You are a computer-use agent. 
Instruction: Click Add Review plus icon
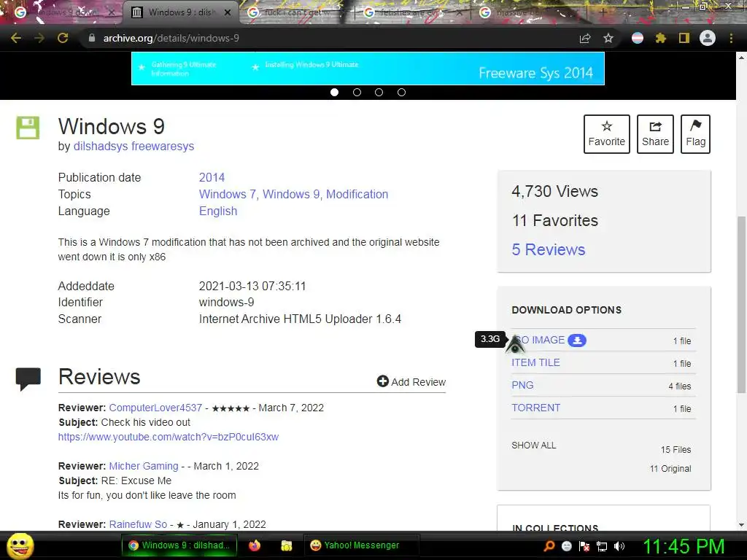tap(382, 381)
